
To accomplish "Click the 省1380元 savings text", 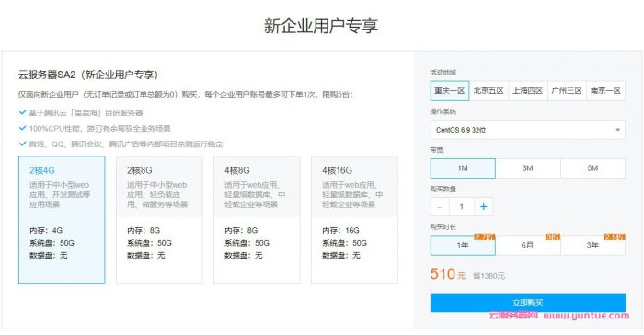I will click(489, 276).
